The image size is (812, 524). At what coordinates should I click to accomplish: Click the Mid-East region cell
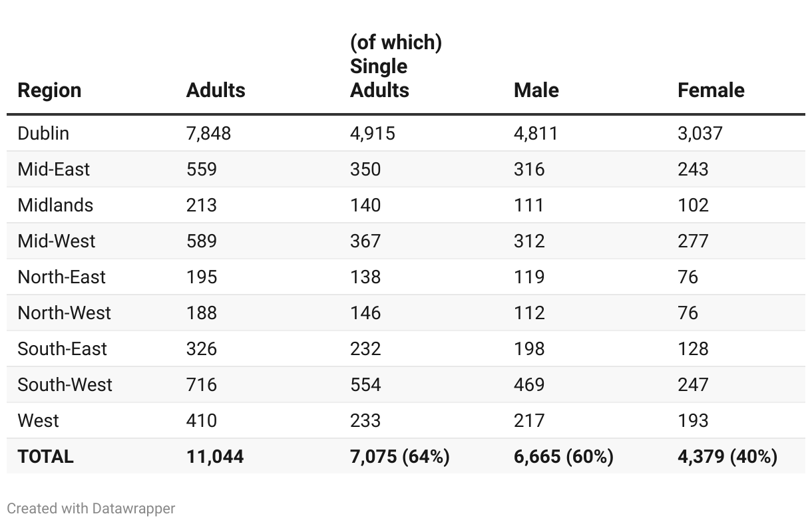(54, 169)
